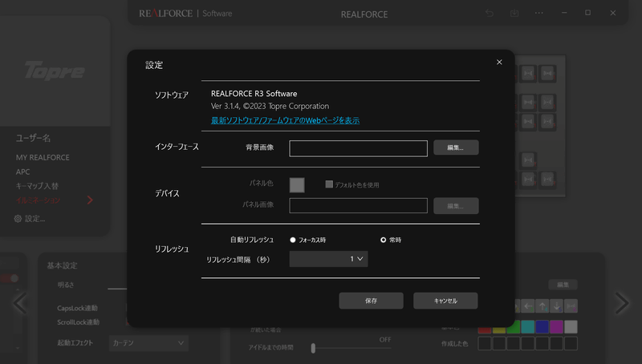
Task: Click the red chevron next to イルミネーション
Action: tap(90, 200)
